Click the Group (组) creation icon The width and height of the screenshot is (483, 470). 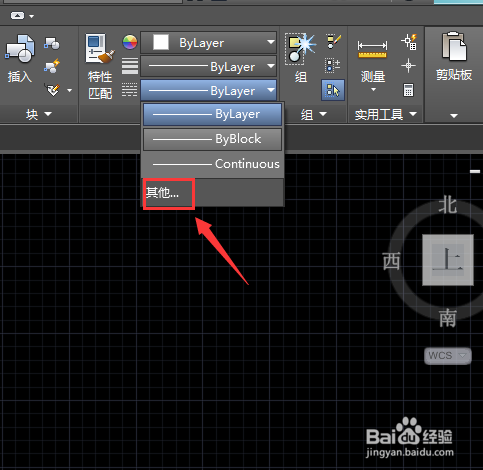click(x=301, y=49)
